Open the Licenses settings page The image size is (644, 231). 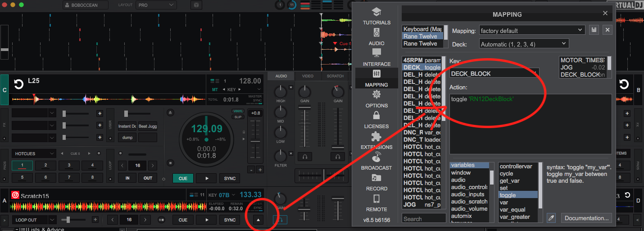tap(376, 120)
